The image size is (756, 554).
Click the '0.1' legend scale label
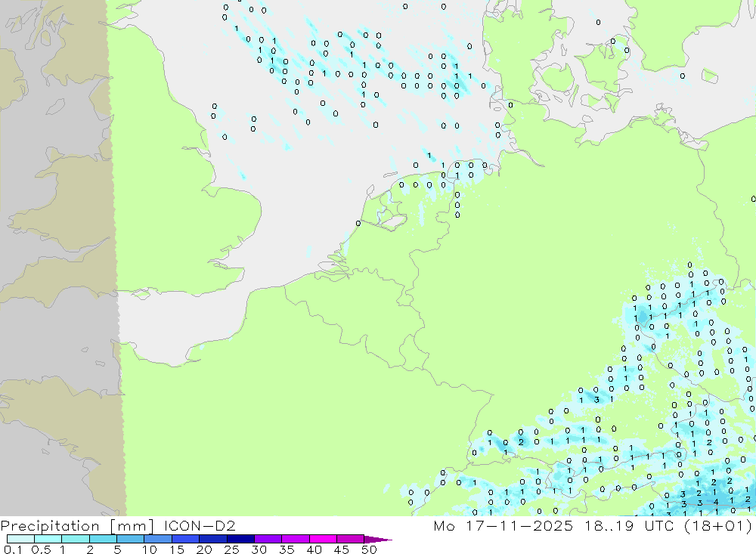[13, 549]
